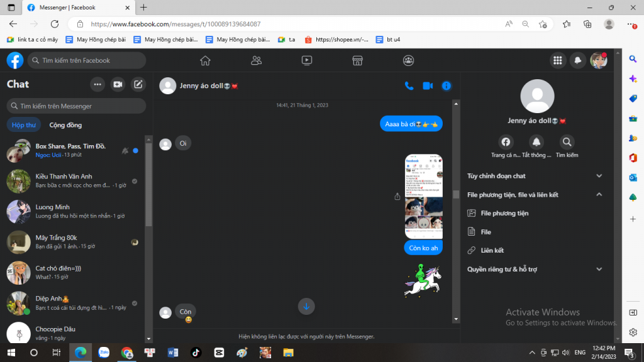Open Microsoft Word from the taskbar
Screen dimensions: 644x362
[173, 353]
